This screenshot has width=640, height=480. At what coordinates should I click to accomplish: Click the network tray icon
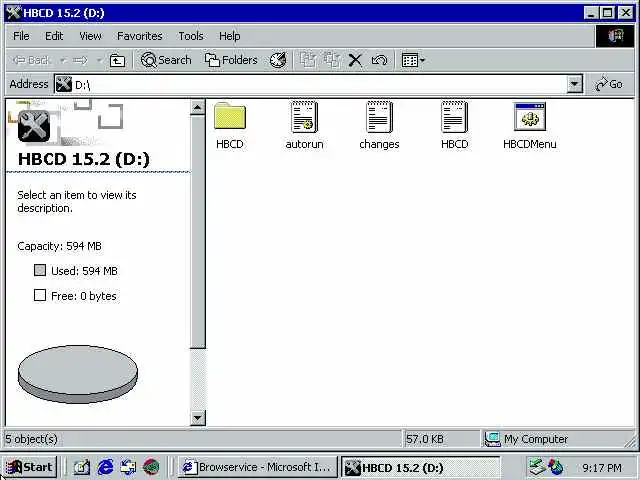tap(536, 467)
